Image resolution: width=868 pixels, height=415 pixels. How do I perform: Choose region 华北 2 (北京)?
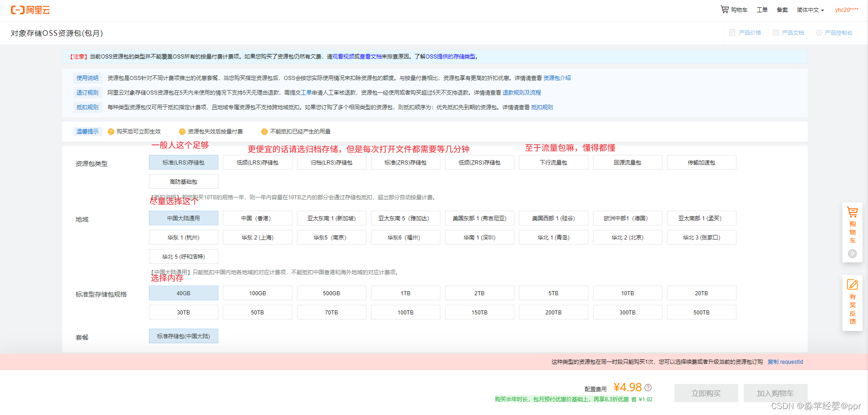pyautogui.click(x=628, y=237)
